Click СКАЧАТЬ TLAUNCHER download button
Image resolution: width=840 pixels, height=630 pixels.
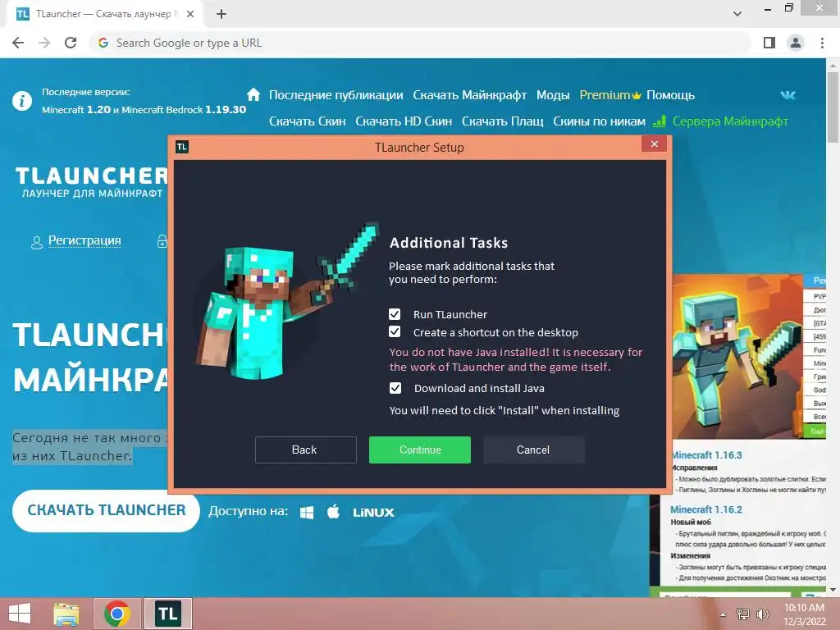(106, 510)
